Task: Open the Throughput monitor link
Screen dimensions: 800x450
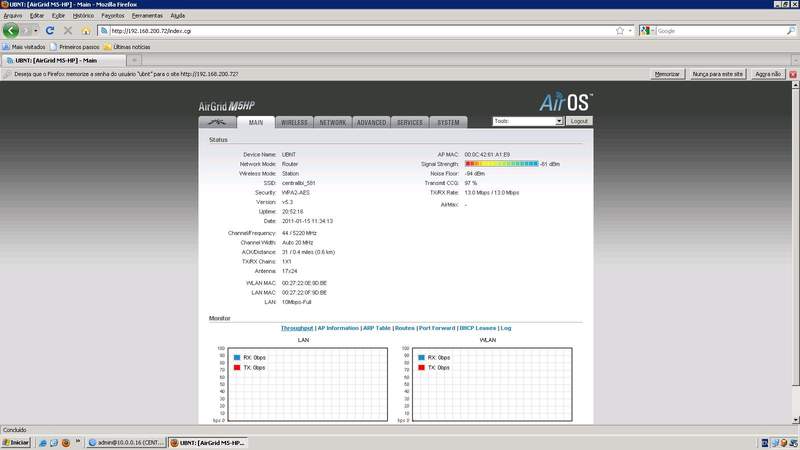Action: pyautogui.click(x=297, y=328)
